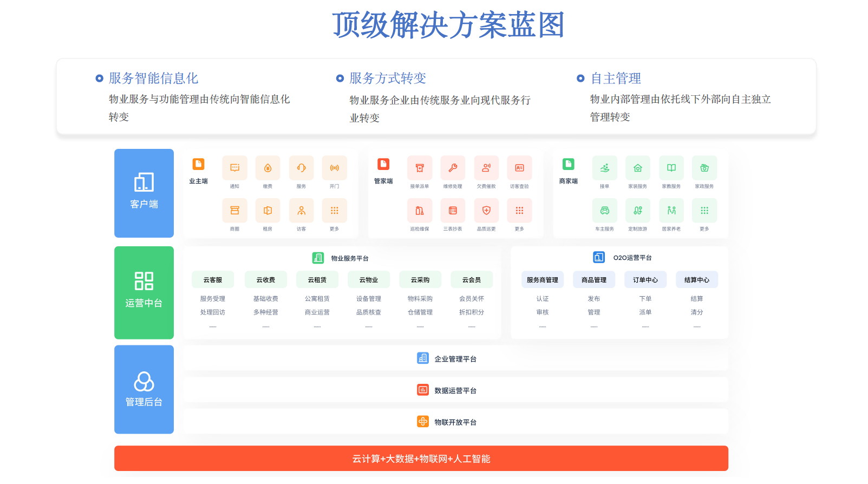Click the 基础收费 text
The height and width of the screenshot is (484, 868).
(266, 299)
